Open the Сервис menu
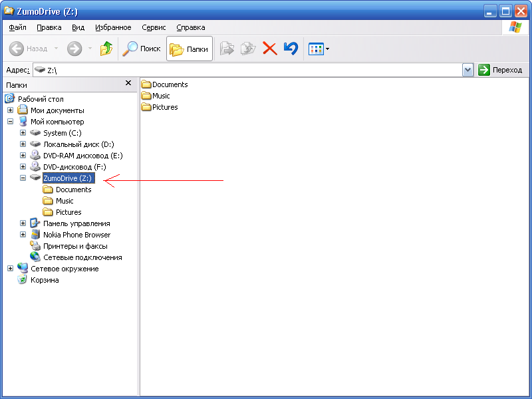532x399 pixels. coord(154,27)
